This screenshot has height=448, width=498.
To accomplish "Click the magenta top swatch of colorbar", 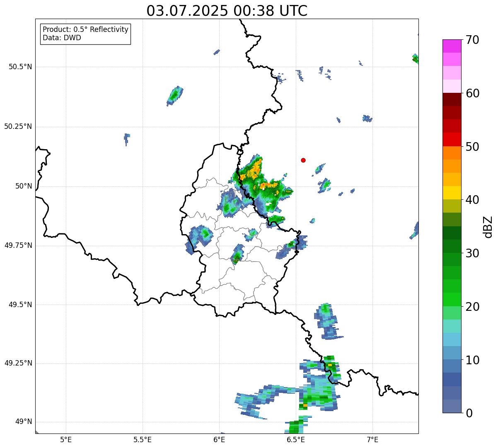I will (x=452, y=46).
